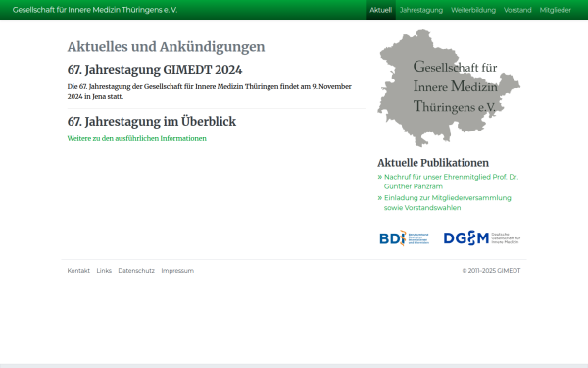588x368 pixels.
Task: Follow the link Weitere zu den ausführlichen Informationen
Action: [x=137, y=138]
